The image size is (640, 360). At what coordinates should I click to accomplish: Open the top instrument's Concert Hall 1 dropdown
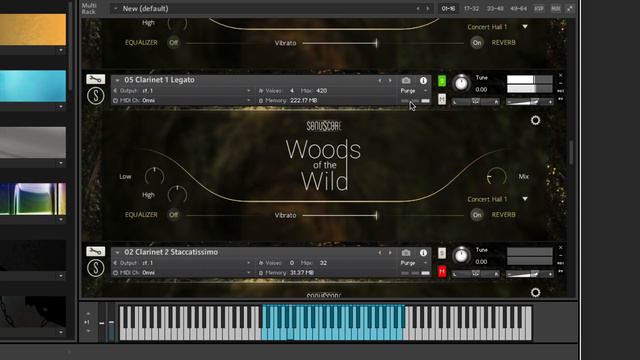pos(525,27)
